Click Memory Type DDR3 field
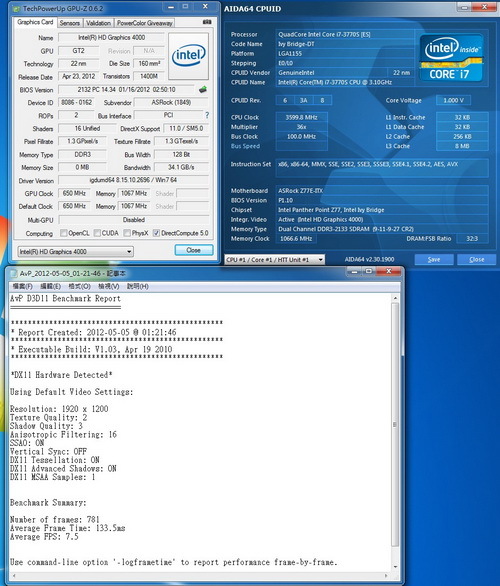The width and height of the screenshot is (500, 586). point(82,154)
